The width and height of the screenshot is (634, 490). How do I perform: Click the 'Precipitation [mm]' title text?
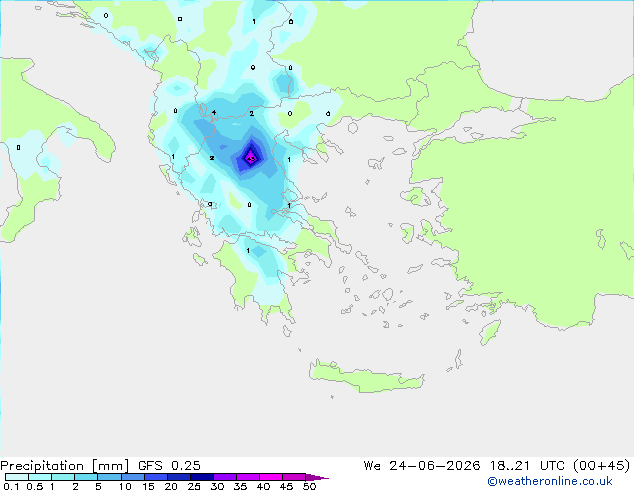[x=65, y=466]
